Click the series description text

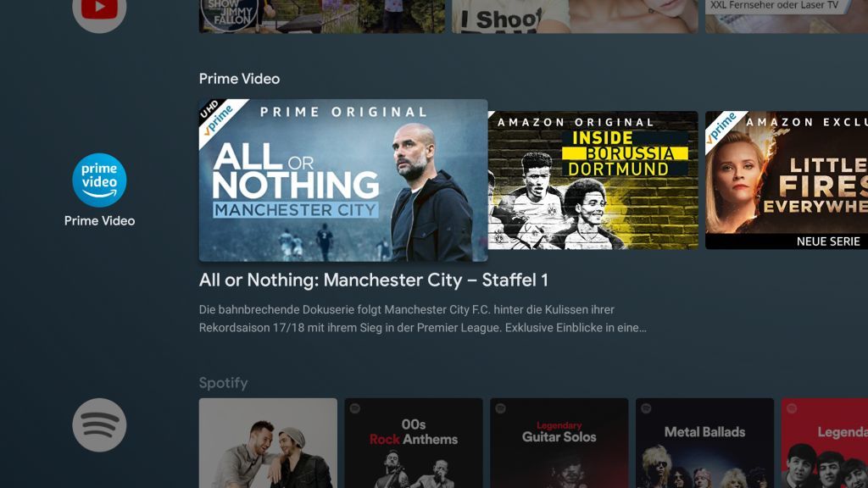tap(422, 319)
